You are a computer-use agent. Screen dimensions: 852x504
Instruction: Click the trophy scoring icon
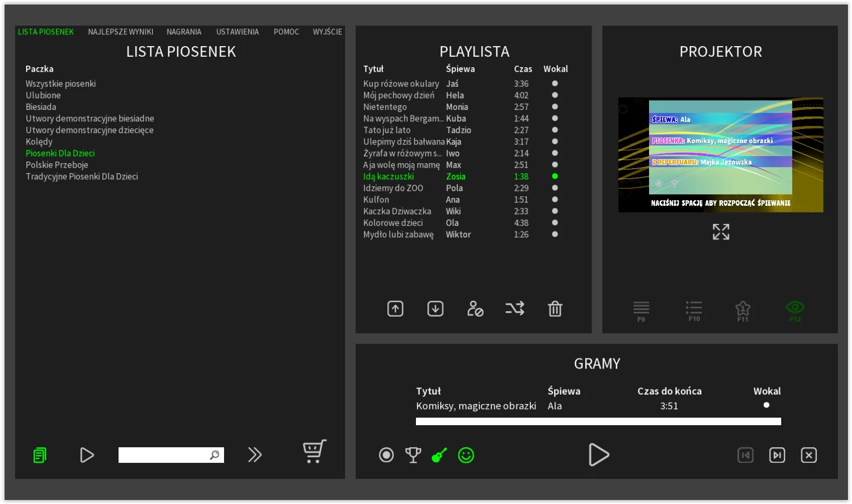coord(413,455)
